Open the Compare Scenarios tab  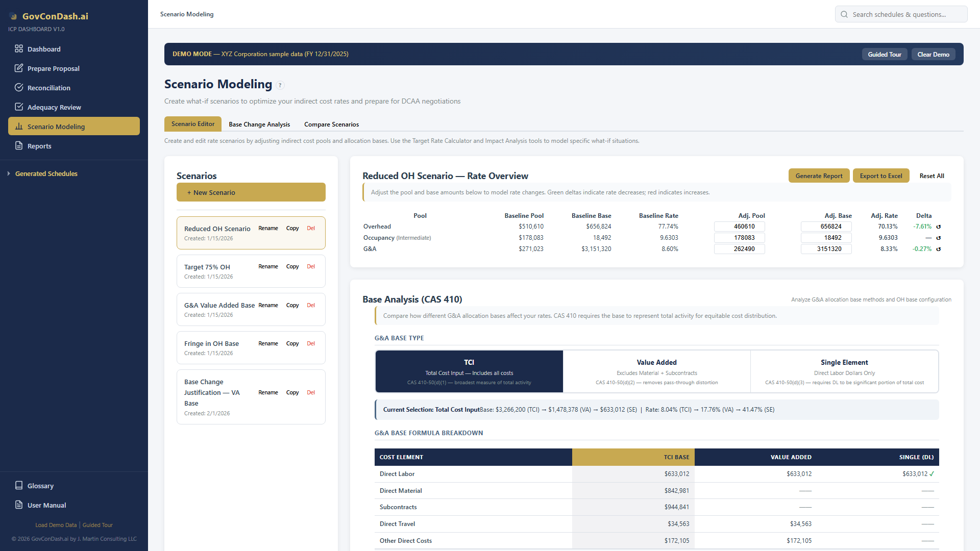(331, 124)
